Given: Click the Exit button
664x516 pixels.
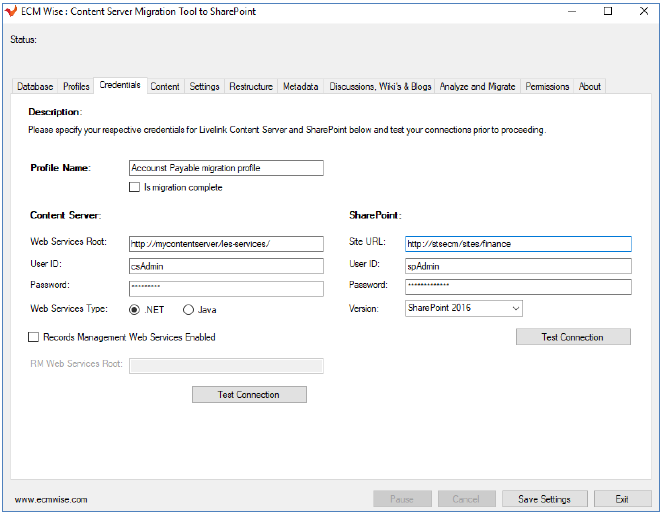Looking at the screenshot, I should tap(621, 499).
